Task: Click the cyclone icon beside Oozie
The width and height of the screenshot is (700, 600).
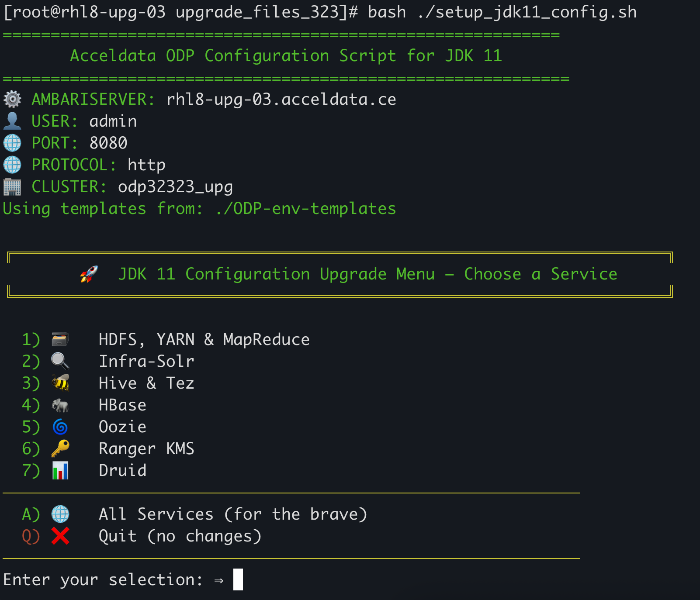Action: pos(60,427)
